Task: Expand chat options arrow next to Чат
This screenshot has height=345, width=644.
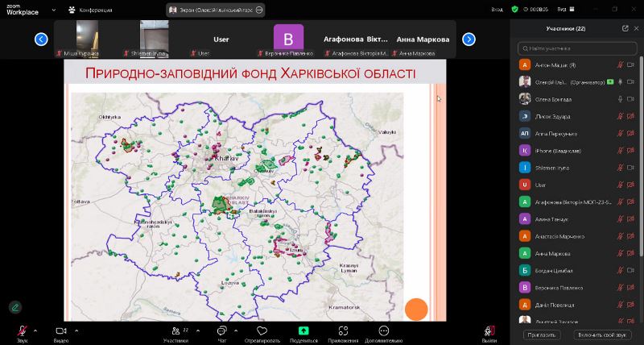Action: tap(236, 330)
